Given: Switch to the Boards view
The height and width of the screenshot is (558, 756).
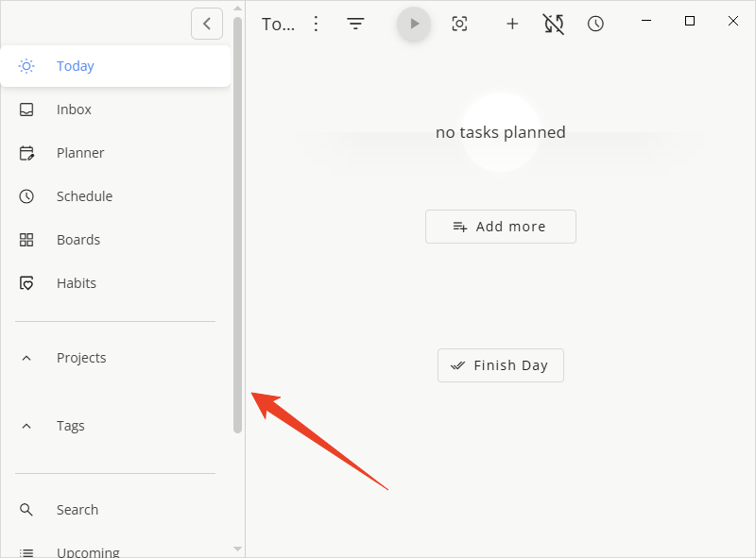Looking at the screenshot, I should [x=78, y=240].
